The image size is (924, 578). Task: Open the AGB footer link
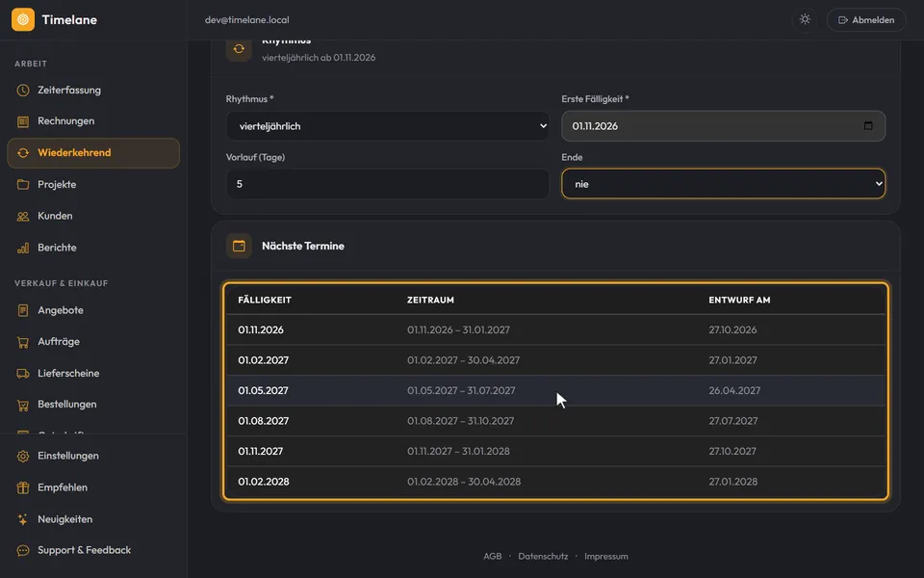[x=493, y=556]
